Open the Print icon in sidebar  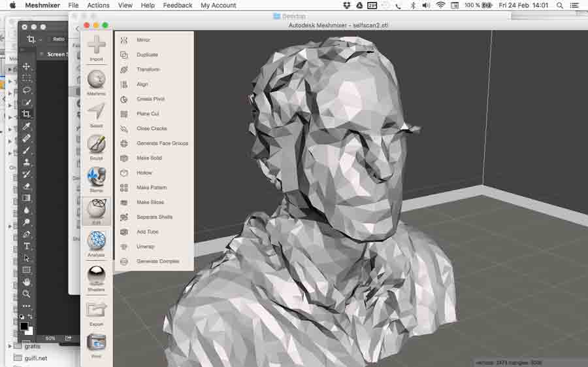96,343
